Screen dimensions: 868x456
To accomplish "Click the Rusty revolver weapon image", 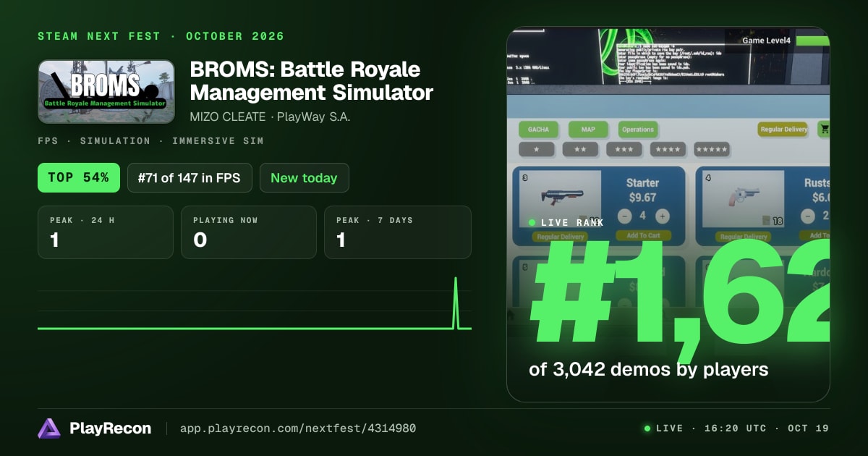I will (x=743, y=197).
